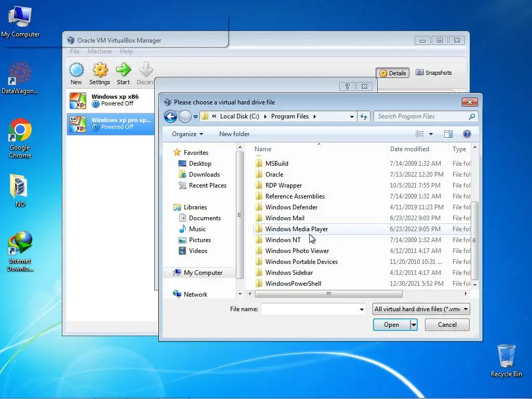The width and height of the screenshot is (532, 399).
Task: Select Downloads under Favorites
Action: pyautogui.click(x=204, y=175)
